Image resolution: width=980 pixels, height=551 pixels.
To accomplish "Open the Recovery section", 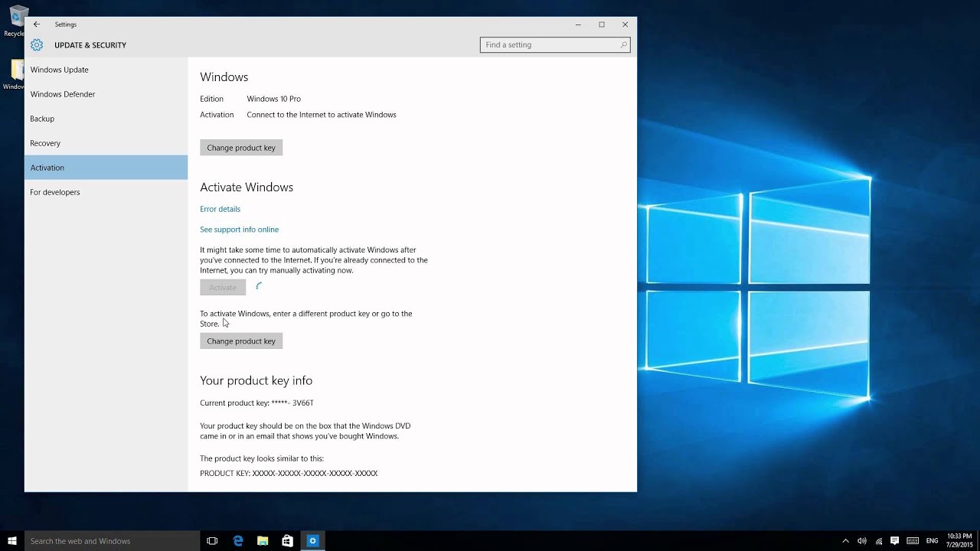I will 106,143.
